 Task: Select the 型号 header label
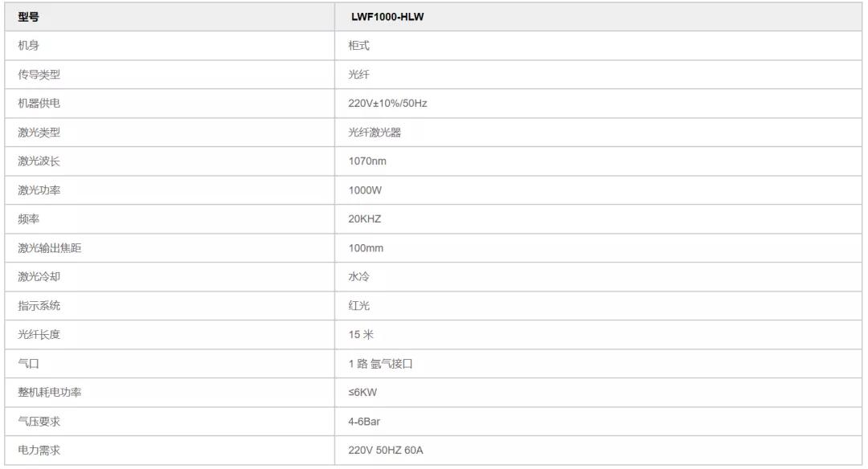[x=28, y=17]
